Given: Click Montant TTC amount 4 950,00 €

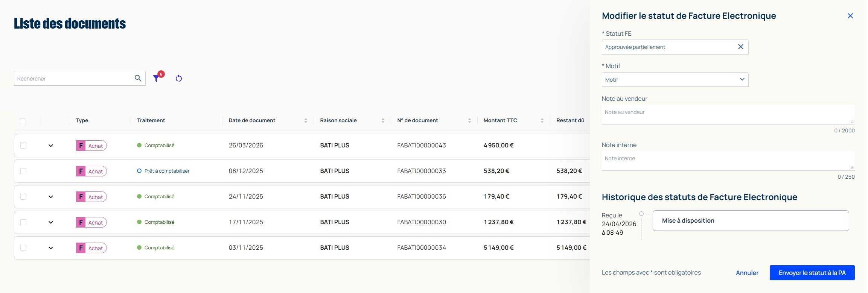Looking at the screenshot, I should coord(499,145).
